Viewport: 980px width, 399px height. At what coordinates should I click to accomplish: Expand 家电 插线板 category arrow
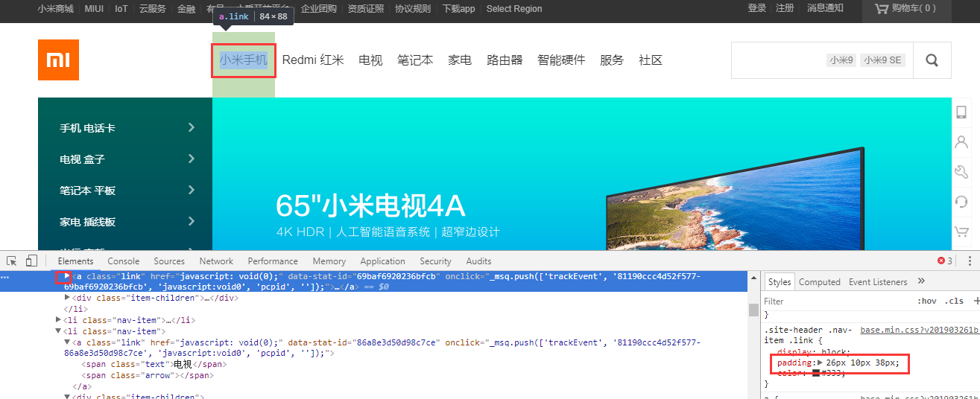[192, 221]
